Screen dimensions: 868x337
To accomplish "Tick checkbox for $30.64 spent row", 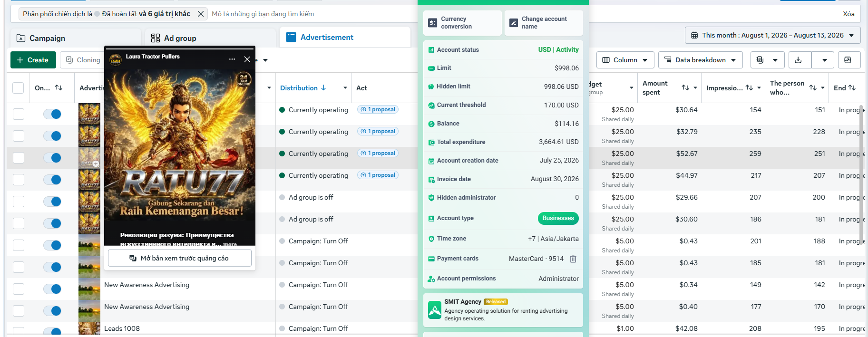I will (x=19, y=114).
